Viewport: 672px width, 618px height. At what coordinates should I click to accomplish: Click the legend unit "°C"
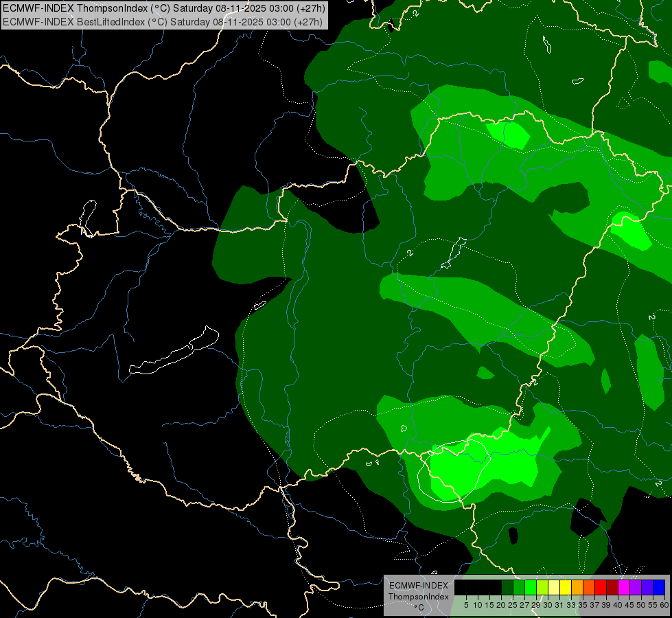click(419, 608)
